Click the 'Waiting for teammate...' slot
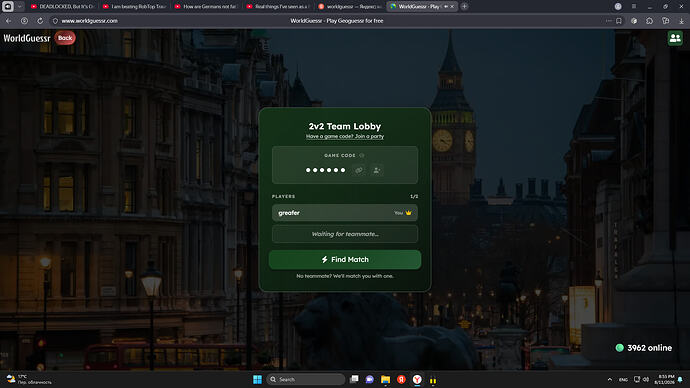The height and width of the screenshot is (388, 690). (x=345, y=234)
